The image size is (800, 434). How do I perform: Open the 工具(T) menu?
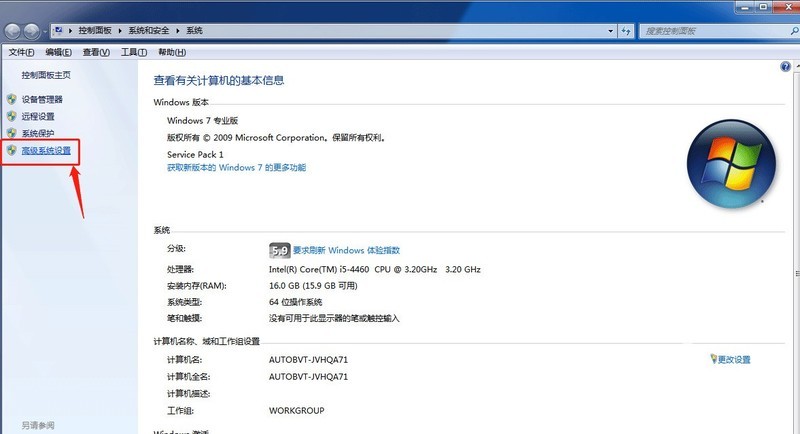(133, 52)
